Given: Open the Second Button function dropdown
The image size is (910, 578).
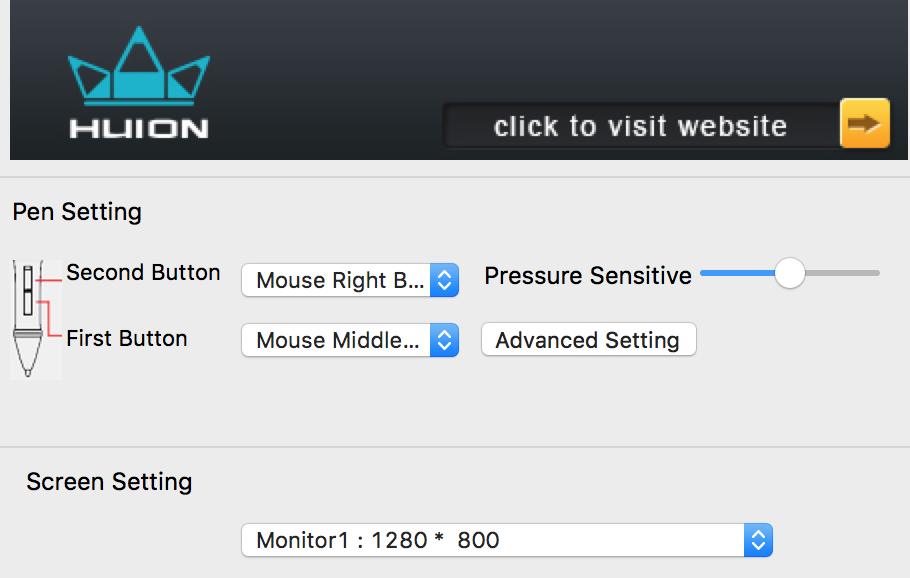Looking at the screenshot, I should (350, 280).
